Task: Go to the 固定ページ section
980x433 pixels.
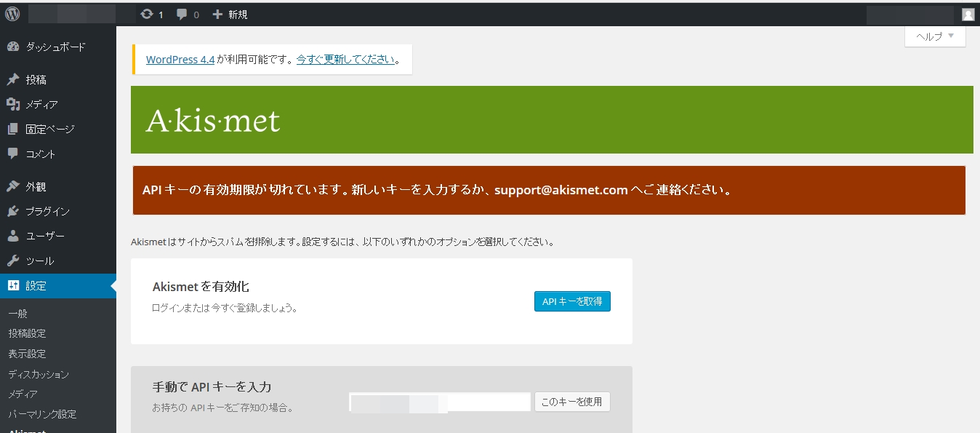Action: pyautogui.click(x=58, y=129)
